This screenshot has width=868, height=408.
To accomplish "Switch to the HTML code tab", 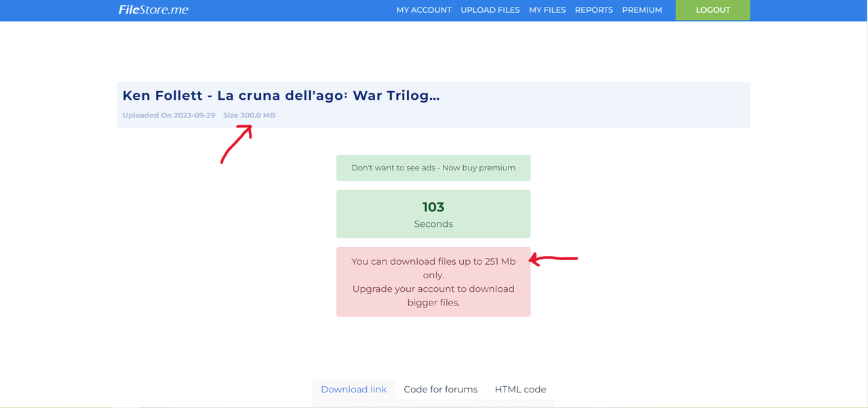I will coord(520,390).
